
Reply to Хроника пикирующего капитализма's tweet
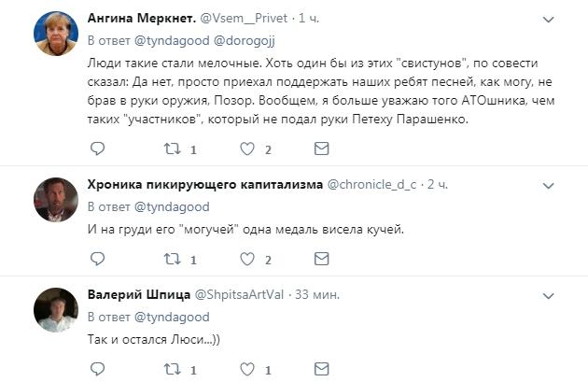point(98,259)
